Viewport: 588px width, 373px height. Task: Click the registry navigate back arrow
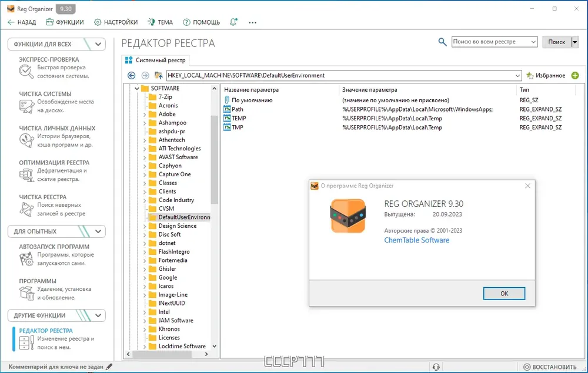[131, 75]
